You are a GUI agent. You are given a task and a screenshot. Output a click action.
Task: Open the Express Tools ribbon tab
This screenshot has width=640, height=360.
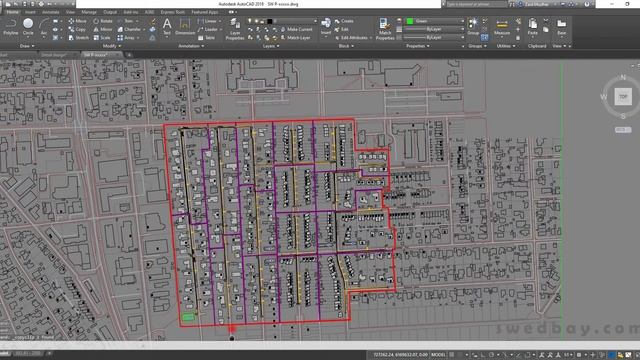(x=173, y=12)
